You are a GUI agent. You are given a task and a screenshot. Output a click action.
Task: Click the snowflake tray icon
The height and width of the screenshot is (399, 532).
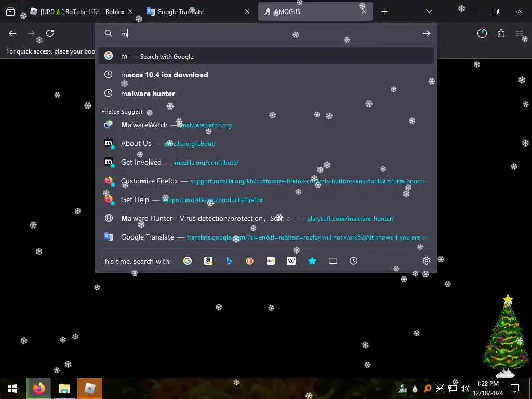[x=440, y=389]
